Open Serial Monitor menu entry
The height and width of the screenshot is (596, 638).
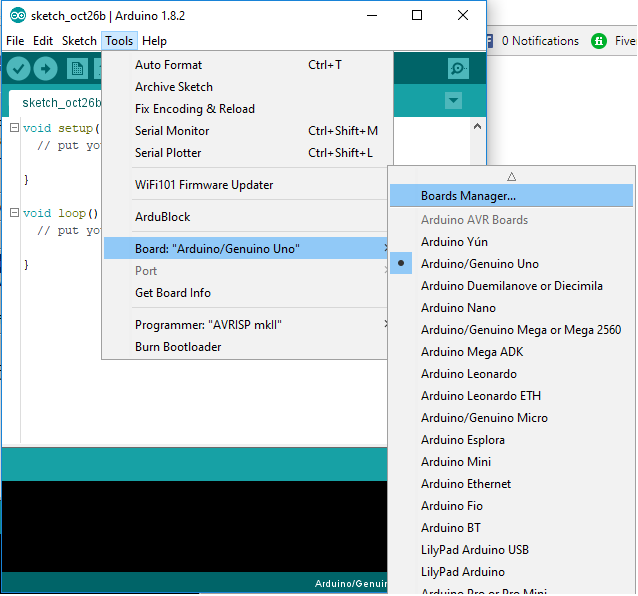coord(247,131)
